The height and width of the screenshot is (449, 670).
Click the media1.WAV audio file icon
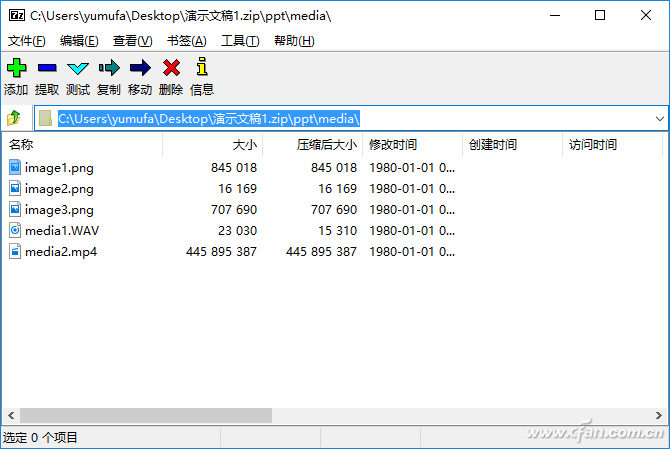[15, 230]
